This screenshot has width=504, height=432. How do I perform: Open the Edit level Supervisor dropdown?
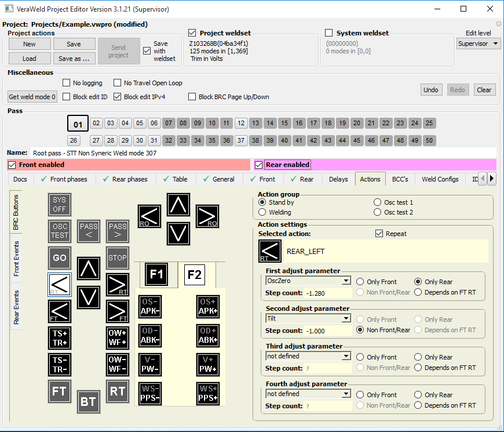(479, 43)
